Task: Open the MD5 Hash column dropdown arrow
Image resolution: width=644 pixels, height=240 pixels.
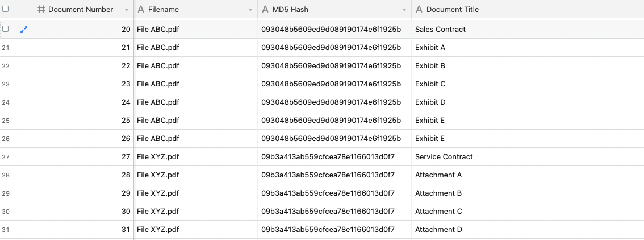Action: [x=404, y=10]
